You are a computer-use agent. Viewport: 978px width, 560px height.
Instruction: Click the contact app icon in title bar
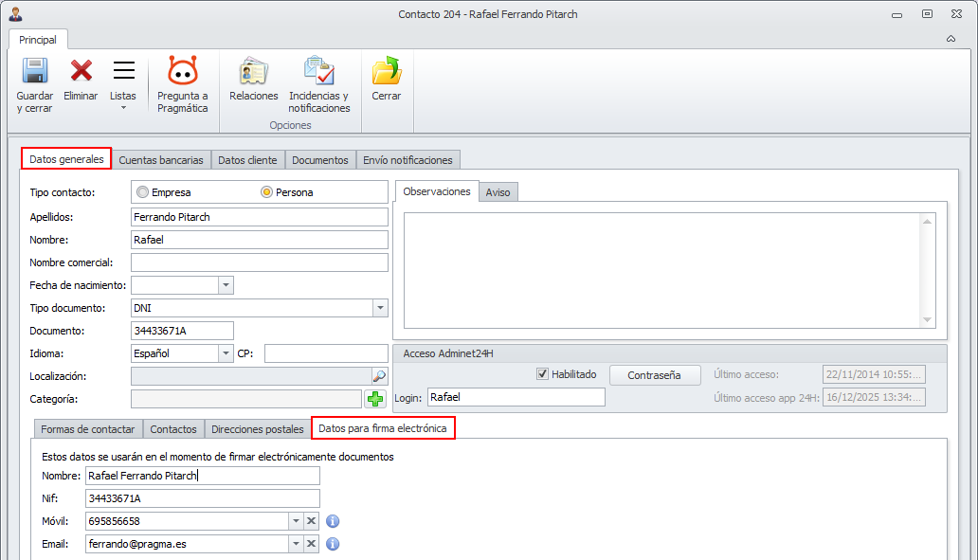coord(15,13)
